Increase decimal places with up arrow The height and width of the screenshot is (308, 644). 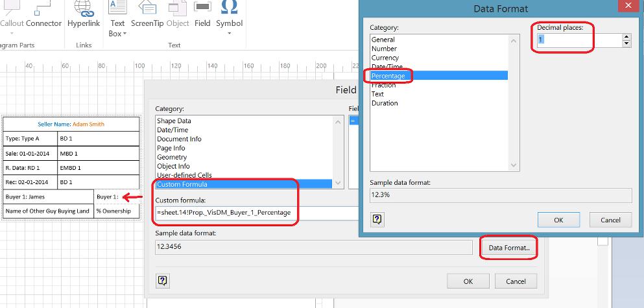pyautogui.click(x=626, y=37)
